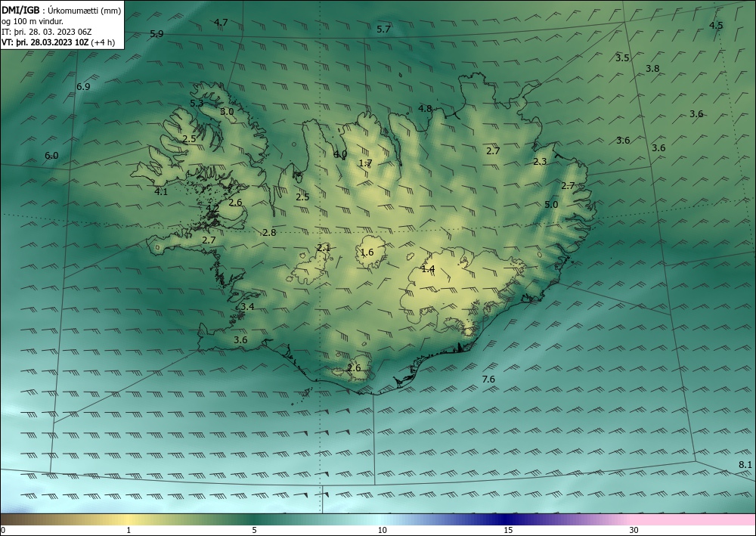Select the 8.1 value on the map
Image resolution: width=756 pixels, height=536 pixels.
tap(745, 465)
